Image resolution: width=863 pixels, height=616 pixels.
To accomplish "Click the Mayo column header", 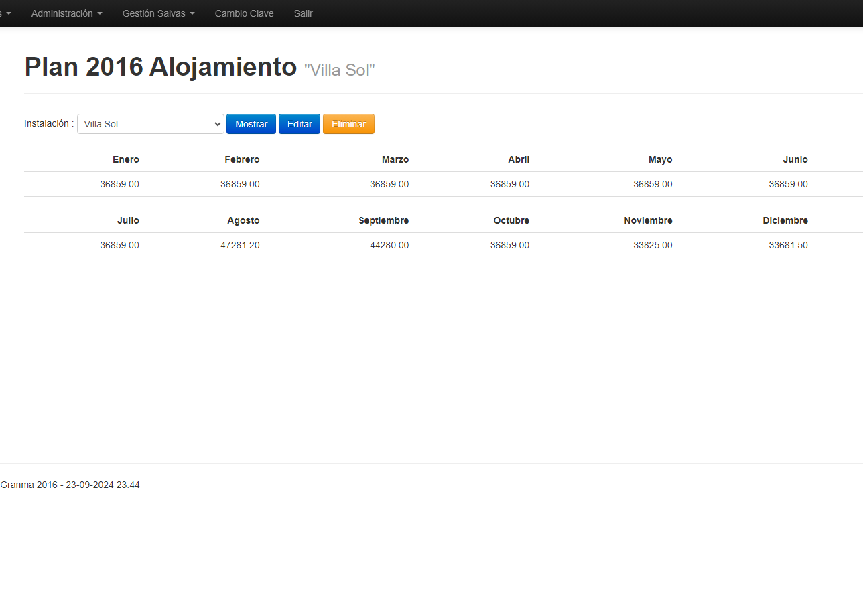I will coord(661,159).
